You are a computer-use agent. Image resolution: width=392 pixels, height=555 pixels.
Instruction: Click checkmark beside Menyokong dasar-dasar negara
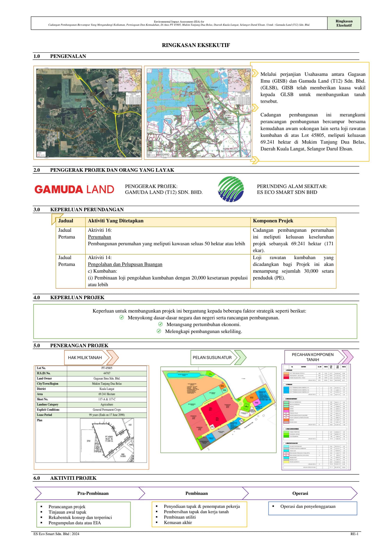(122, 317)
